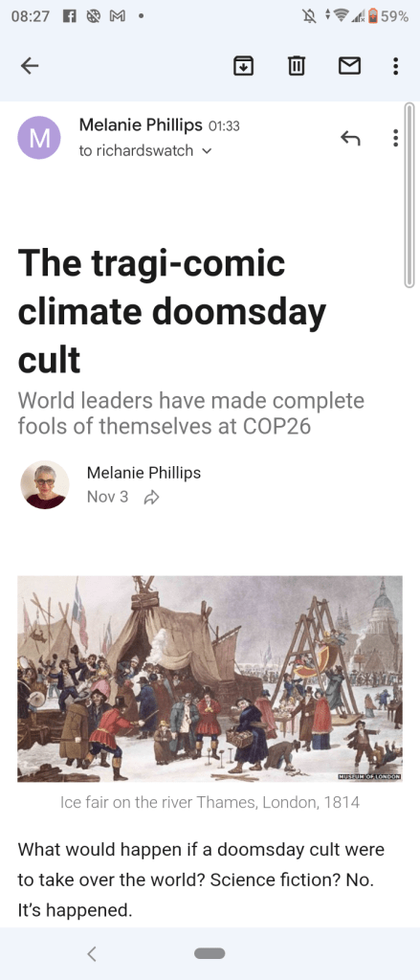Open Melanie Phillips author photo
This screenshot has height=980, width=420.
click(x=44, y=484)
